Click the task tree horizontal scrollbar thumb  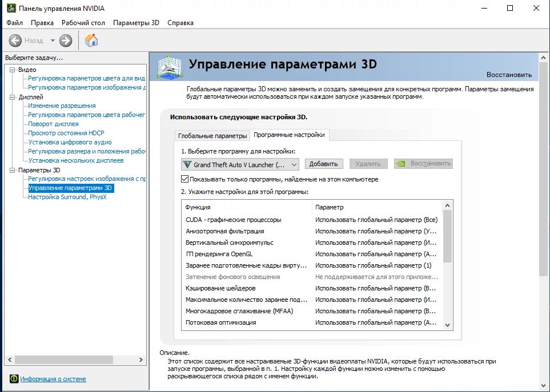(x=64, y=359)
